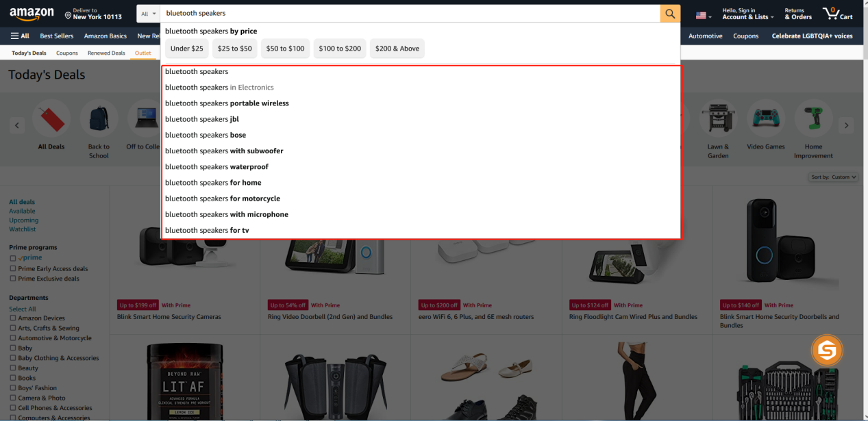Check Arts, Crafts & Sewing department
This screenshot has height=421, width=868.
12,328
